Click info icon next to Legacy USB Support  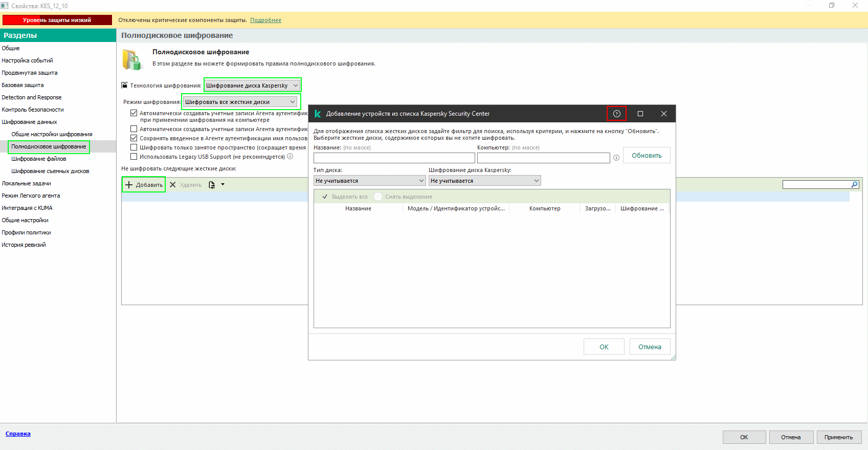[x=290, y=157]
